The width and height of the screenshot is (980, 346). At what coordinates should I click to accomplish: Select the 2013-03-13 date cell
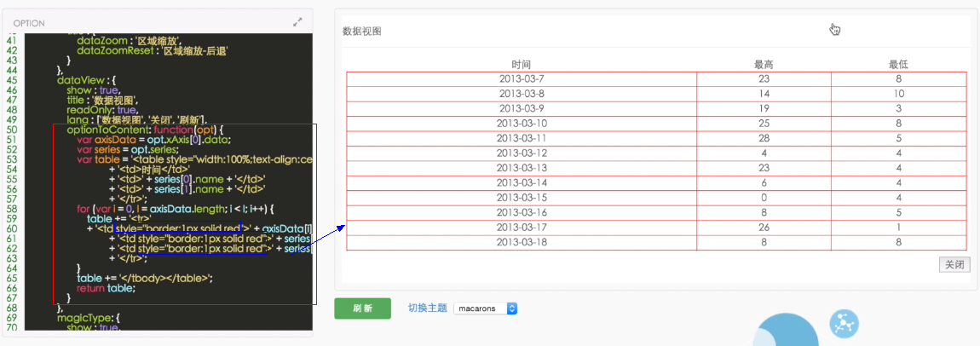522,169
